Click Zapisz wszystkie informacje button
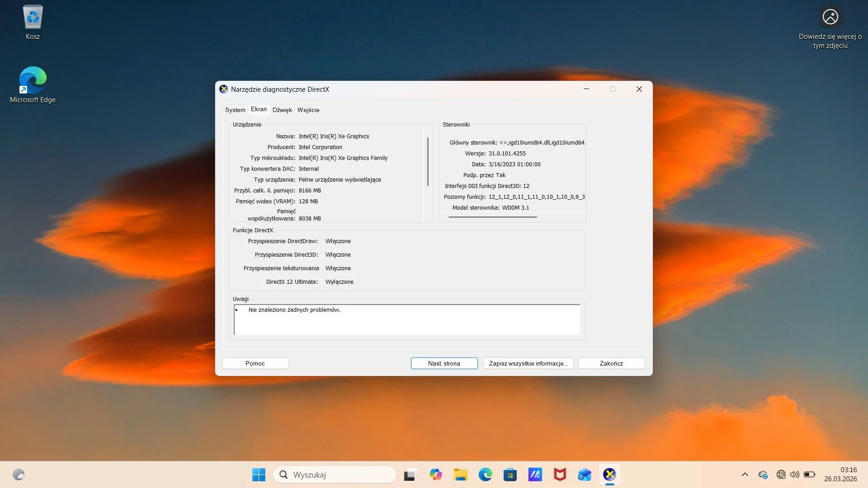This screenshot has width=868, height=488. (x=528, y=363)
